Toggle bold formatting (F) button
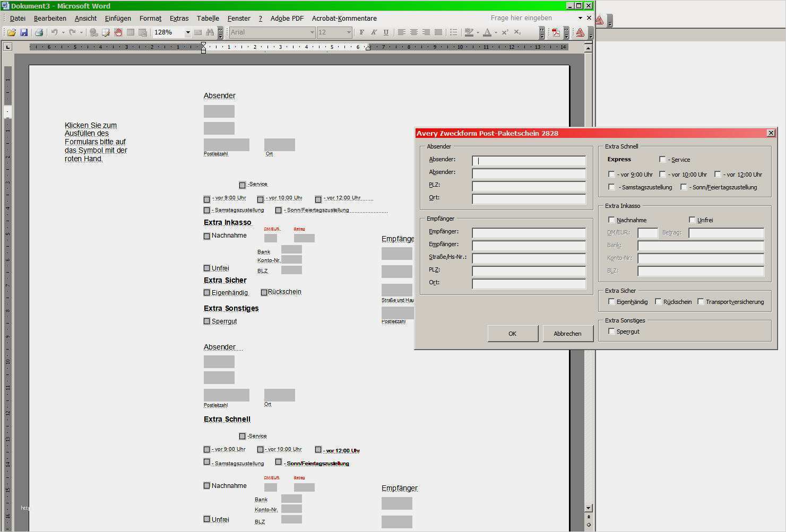This screenshot has height=532, width=786. (362, 32)
